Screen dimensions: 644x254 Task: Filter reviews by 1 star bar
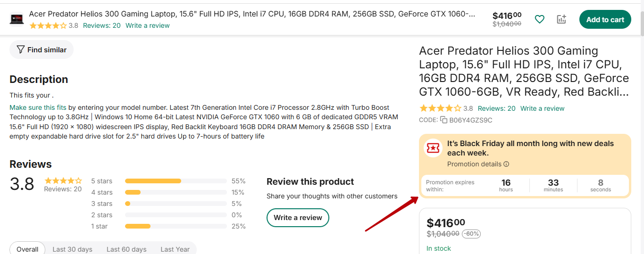point(176,226)
